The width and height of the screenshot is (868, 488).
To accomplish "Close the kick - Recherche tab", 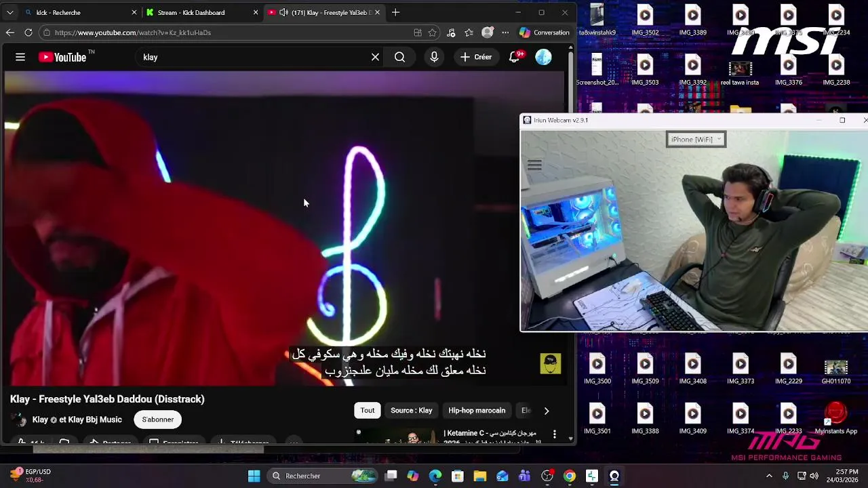I will click(134, 12).
